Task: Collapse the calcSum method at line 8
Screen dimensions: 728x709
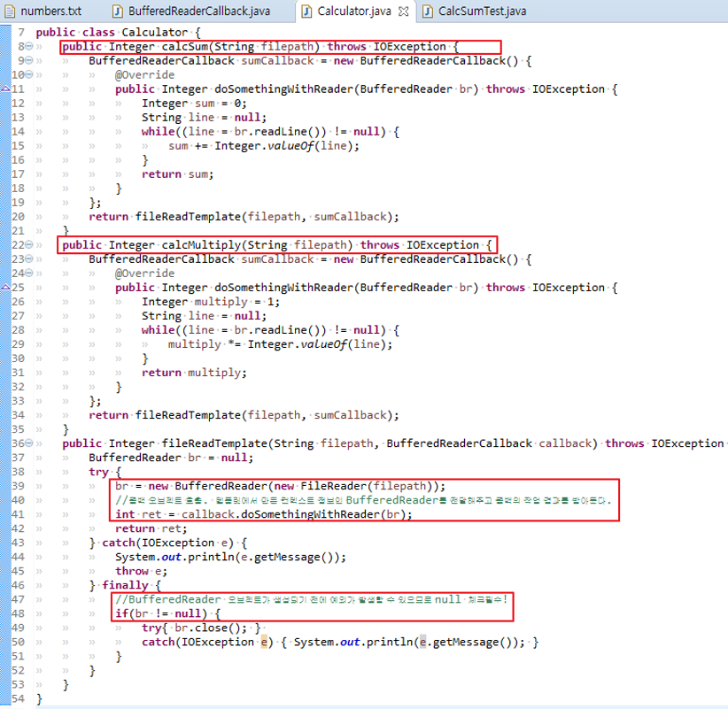Action: click(x=29, y=46)
